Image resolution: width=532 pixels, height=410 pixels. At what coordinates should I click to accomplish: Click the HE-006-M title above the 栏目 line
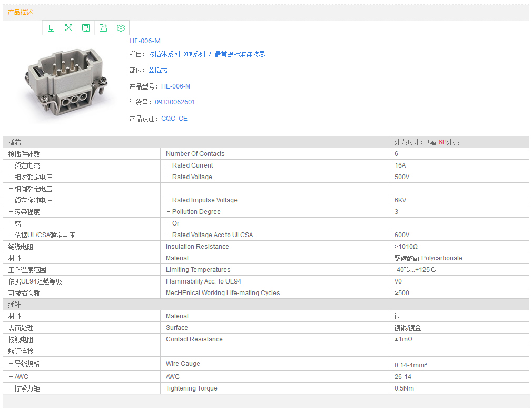tap(145, 41)
